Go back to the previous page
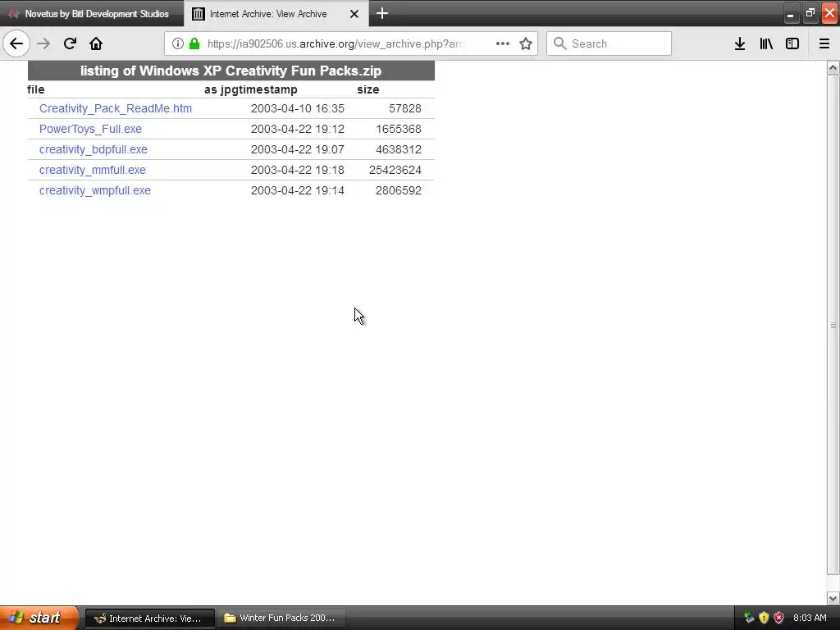This screenshot has height=630, width=840. (16, 43)
